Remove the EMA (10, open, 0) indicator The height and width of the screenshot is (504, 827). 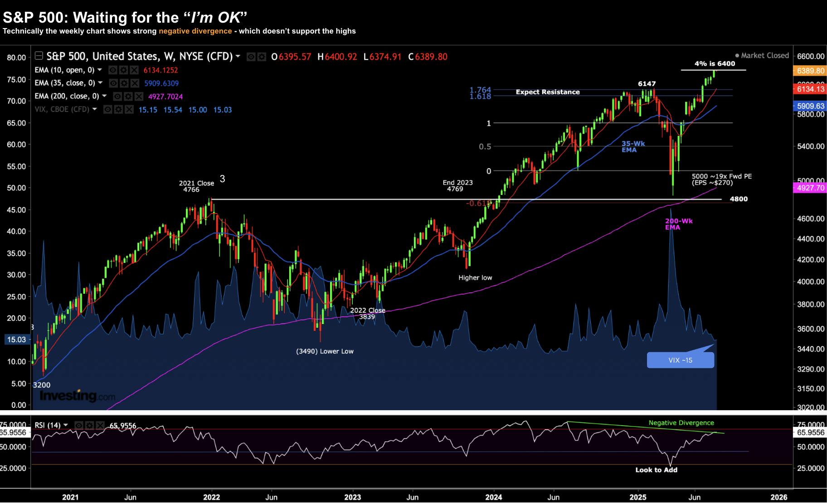point(134,70)
